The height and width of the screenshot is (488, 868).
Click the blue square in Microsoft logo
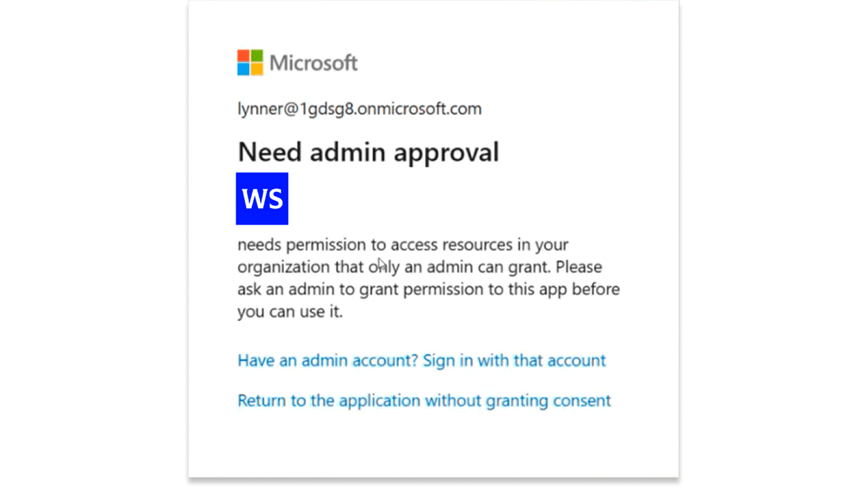(243, 70)
